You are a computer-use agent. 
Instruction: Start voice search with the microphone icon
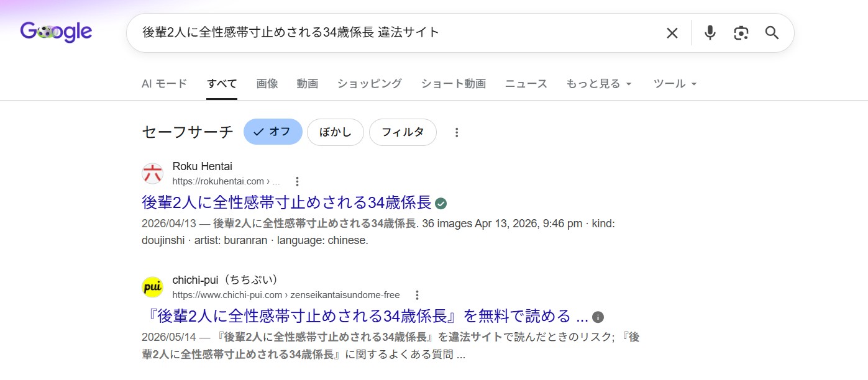710,33
